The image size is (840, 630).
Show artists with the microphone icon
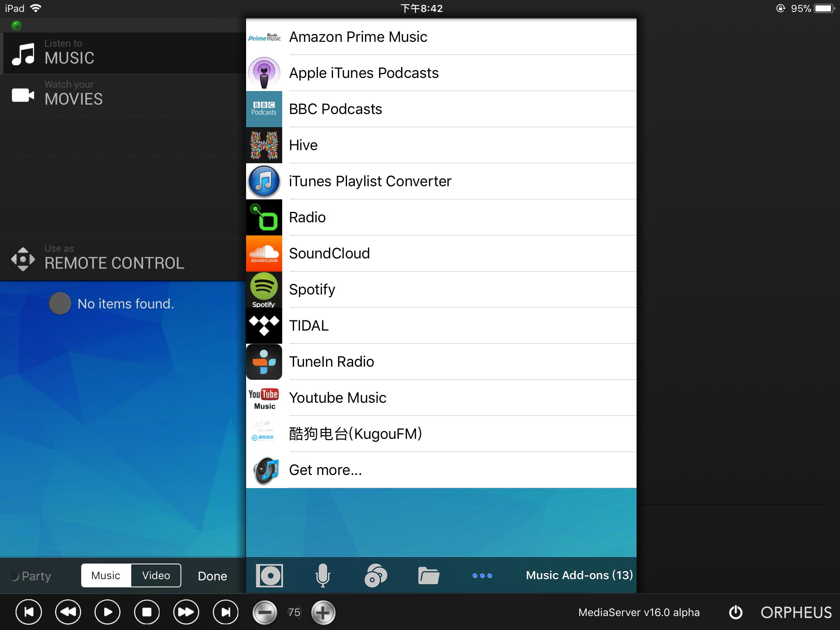323,575
